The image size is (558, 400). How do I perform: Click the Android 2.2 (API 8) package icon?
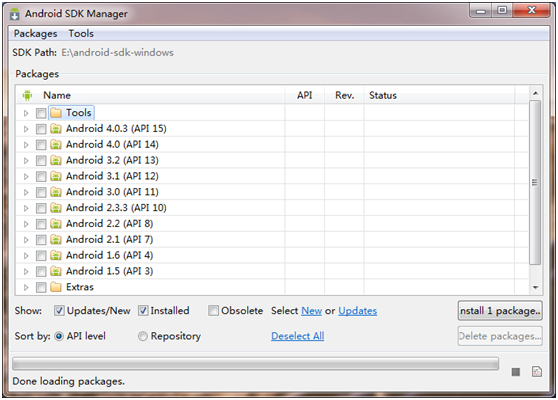[56, 223]
